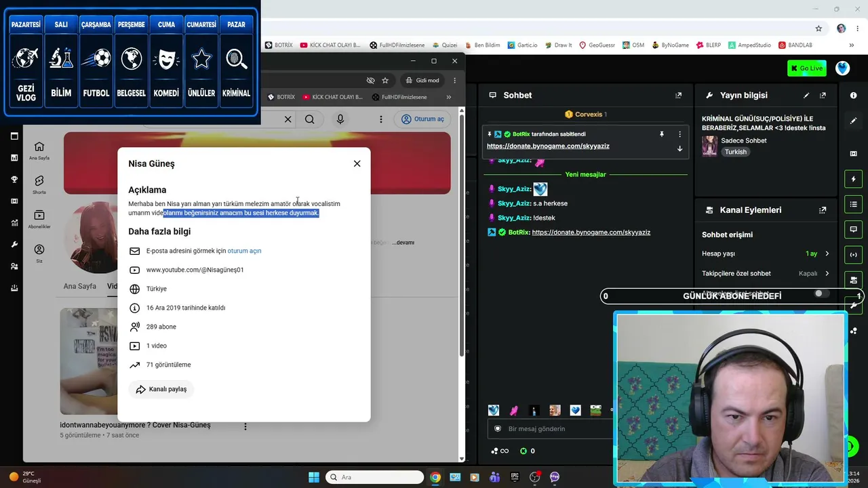Pop out the 'Yayın bilgisi' panel

(x=823, y=96)
